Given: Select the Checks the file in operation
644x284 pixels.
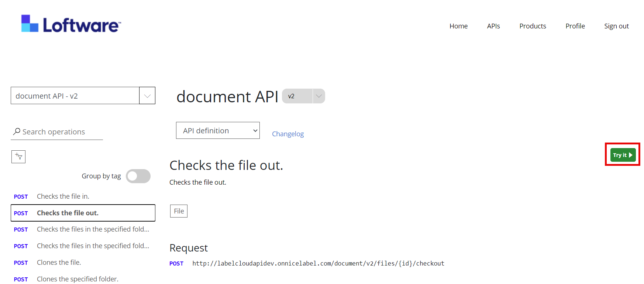Looking at the screenshot, I should coord(63,196).
